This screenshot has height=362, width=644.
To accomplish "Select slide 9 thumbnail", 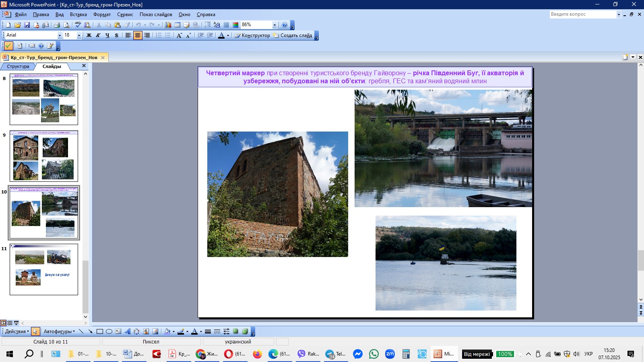I will pyautogui.click(x=44, y=156).
